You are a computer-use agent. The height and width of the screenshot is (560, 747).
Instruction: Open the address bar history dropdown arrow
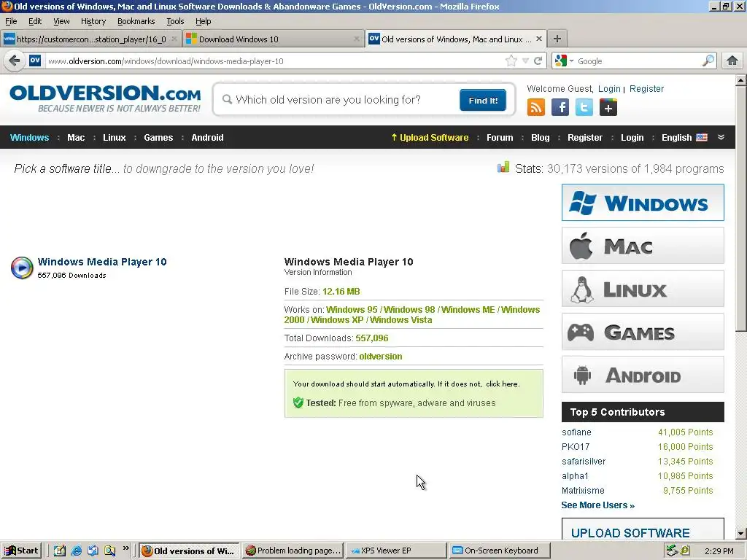tap(525, 61)
